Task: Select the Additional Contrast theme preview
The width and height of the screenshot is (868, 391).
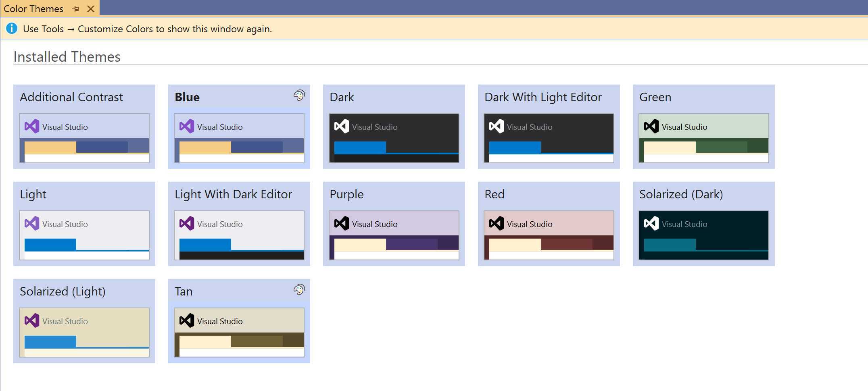Action: 84,138
